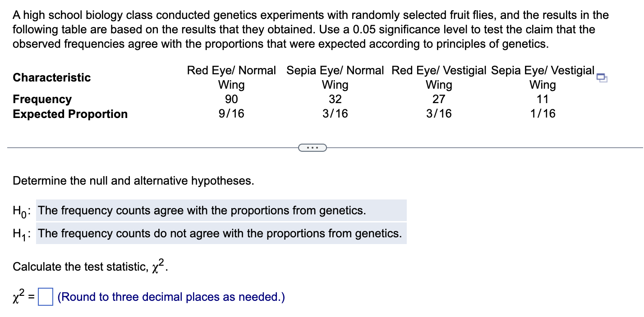Click the chi-square test statistic answer box
The height and width of the screenshot is (317, 644).
(46, 297)
